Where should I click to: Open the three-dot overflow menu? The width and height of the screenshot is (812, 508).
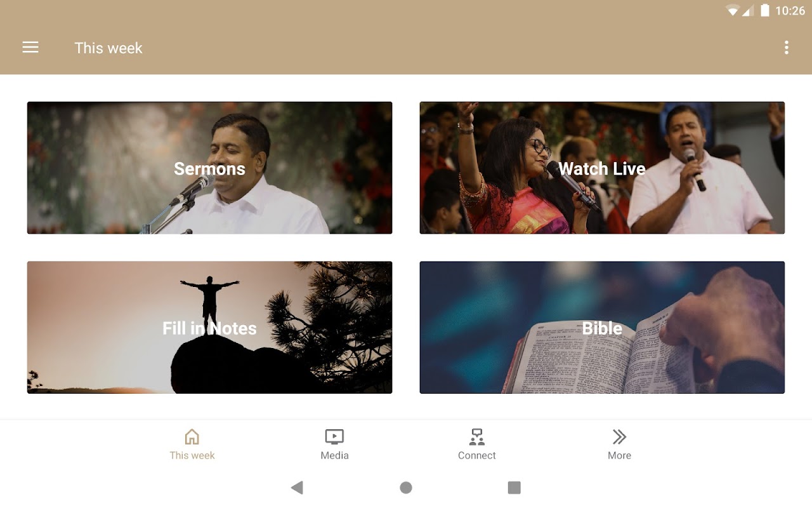coord(787,48)
